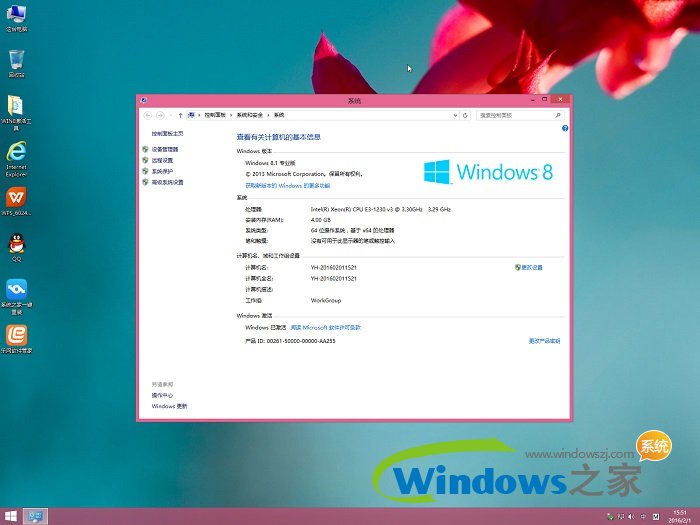The width and height of the screenshot is (700, 525).
Task: Open 设备管理器 (Device Manager) link
Action: (162, 149)
